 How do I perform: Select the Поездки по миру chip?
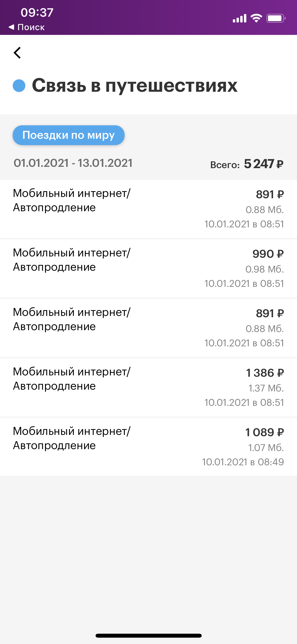click(69, 135)
